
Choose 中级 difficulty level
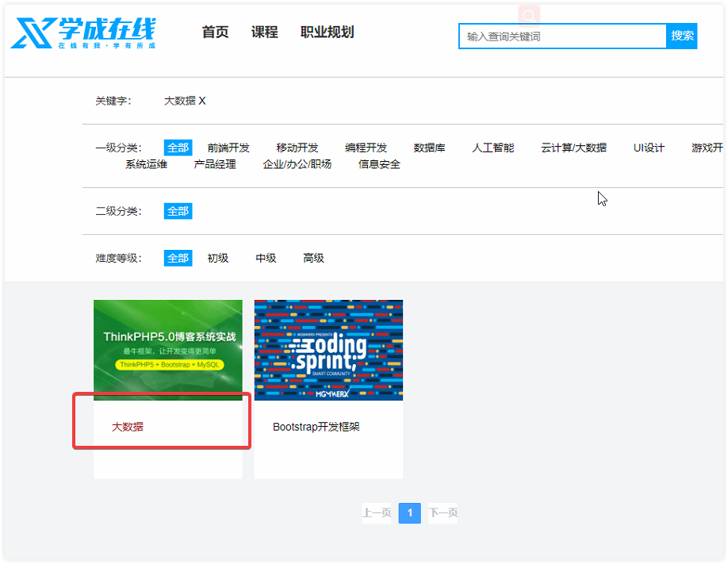point(266,259)
